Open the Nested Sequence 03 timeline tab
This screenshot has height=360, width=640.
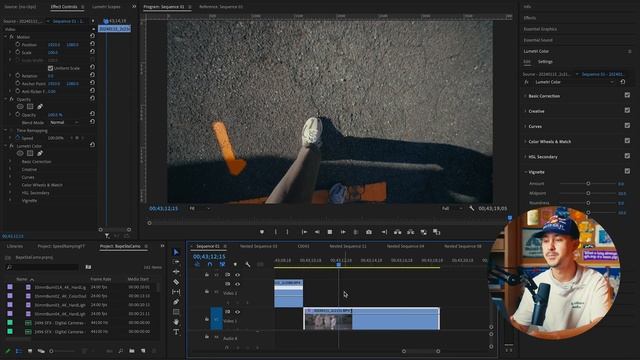[258, 246]
